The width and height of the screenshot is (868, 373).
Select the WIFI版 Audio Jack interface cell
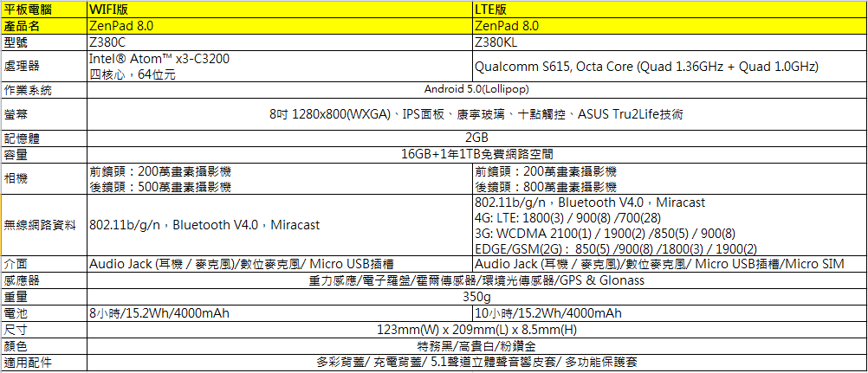(x=280, y=265)
